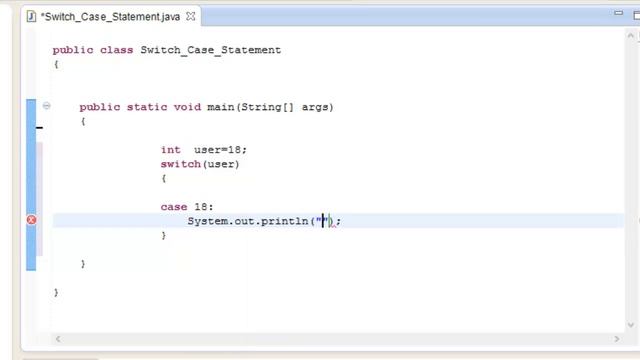Click the Java file icon on tab
The image size is (640, 360).
(x=31, y=16)
